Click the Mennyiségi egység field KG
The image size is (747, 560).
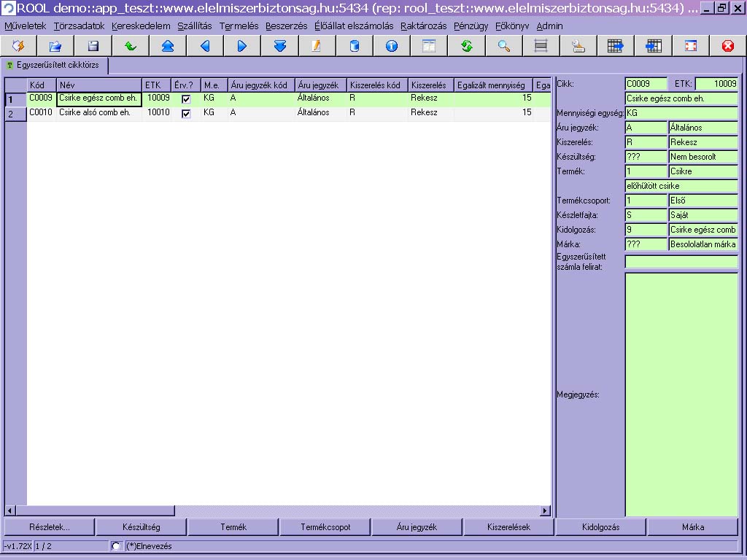tap(681, 113)
